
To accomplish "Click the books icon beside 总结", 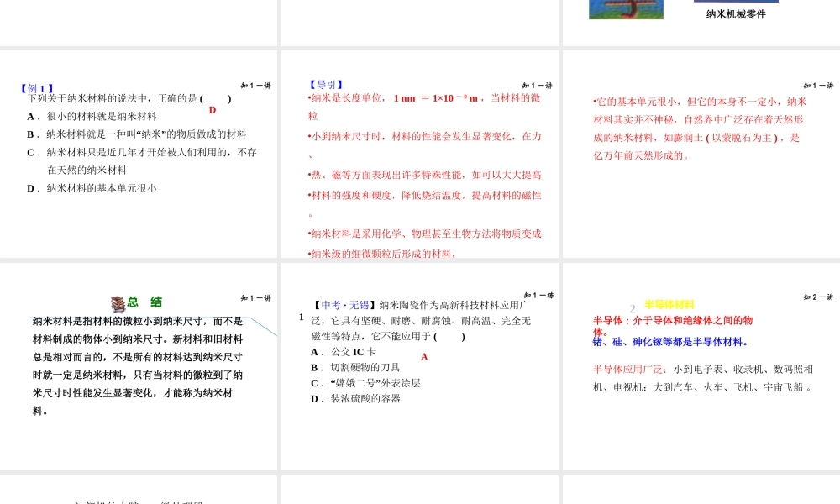I will [118, 304].
